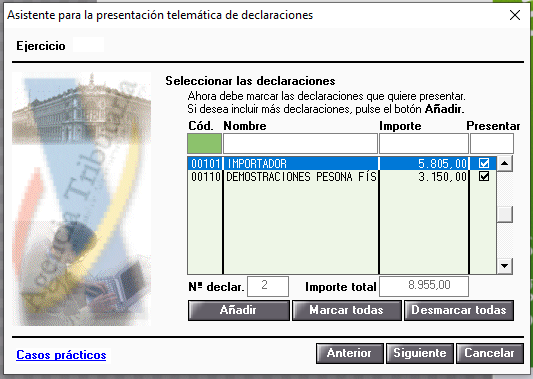Click the Desmarcar todas button
The width and height of the screenshot is (533, 379).
click(459, 310)
